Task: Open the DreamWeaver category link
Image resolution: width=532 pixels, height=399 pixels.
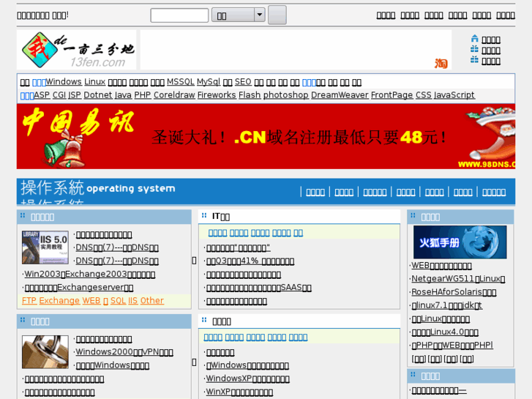Action: pos(340,95)
